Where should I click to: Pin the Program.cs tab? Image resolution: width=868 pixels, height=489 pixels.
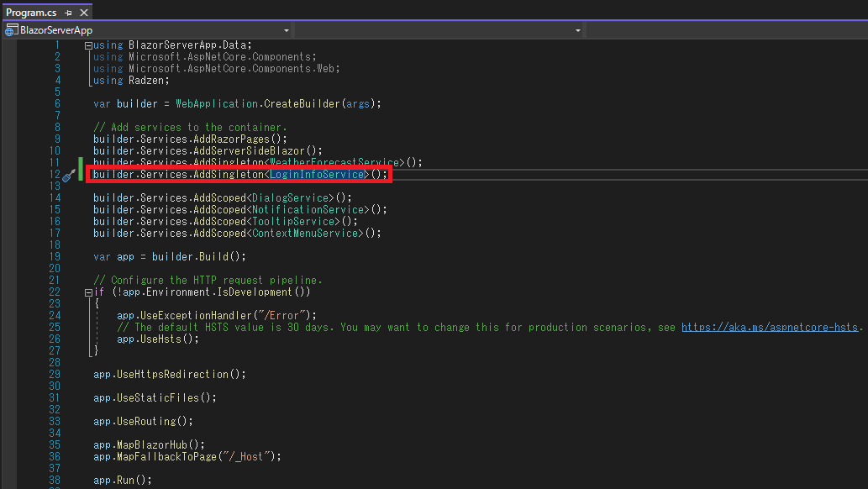68,13
